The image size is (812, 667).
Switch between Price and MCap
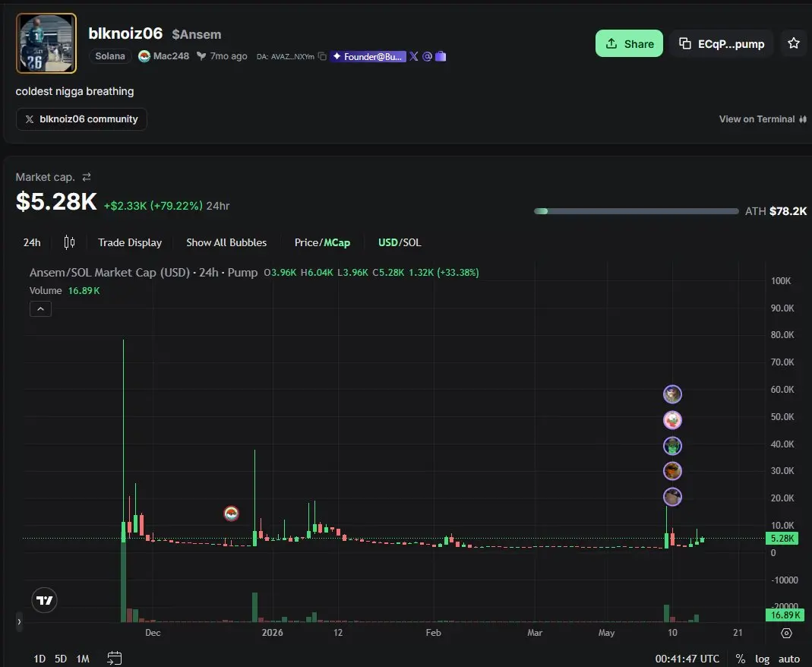(x=322, y=242)
